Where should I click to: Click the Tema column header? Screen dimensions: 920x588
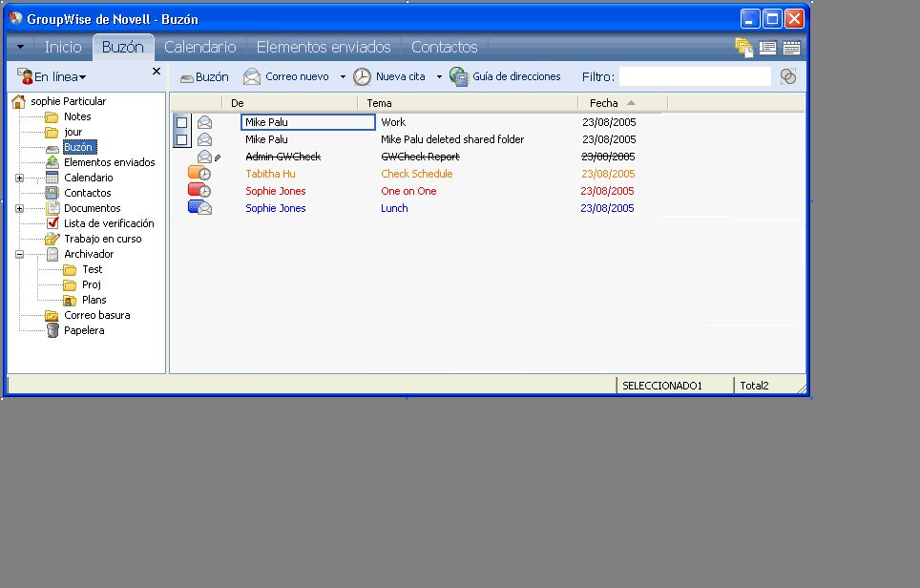(x=468, y=103)
